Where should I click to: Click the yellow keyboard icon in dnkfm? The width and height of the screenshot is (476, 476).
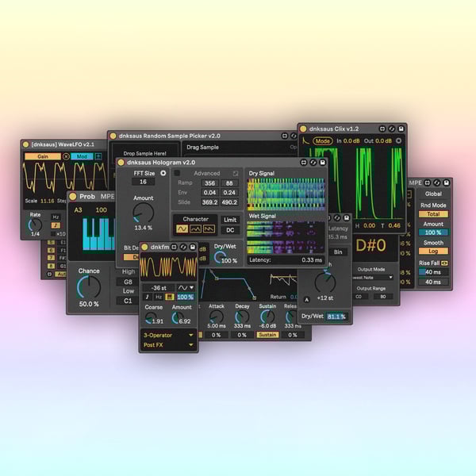(170, 297)
